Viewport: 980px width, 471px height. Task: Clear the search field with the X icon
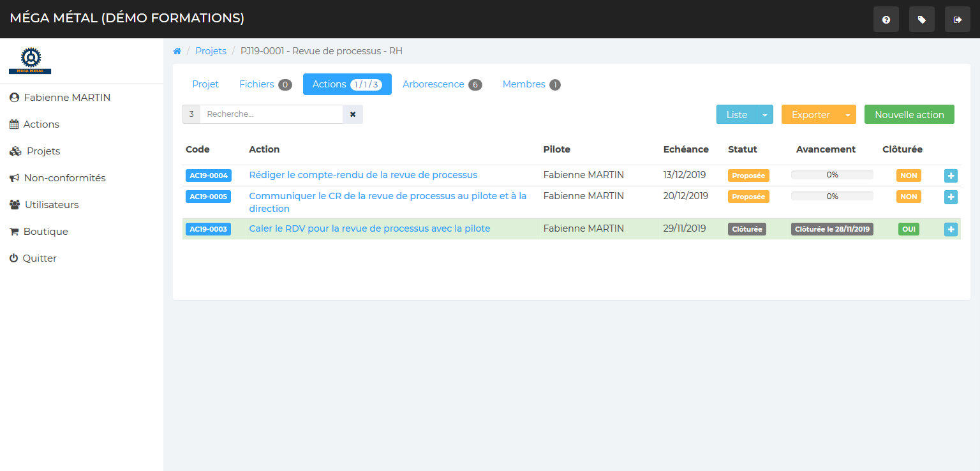(353, 114)
